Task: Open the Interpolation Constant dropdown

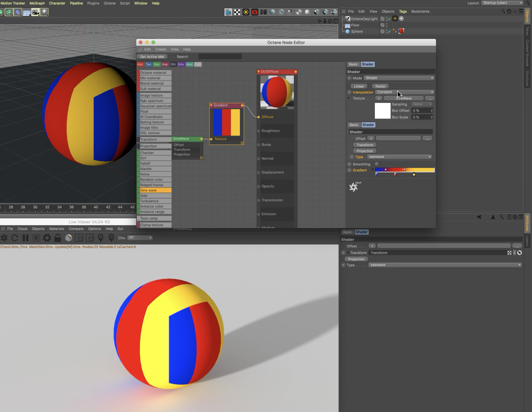Action: pyautogui.click(x=405, y=92)
